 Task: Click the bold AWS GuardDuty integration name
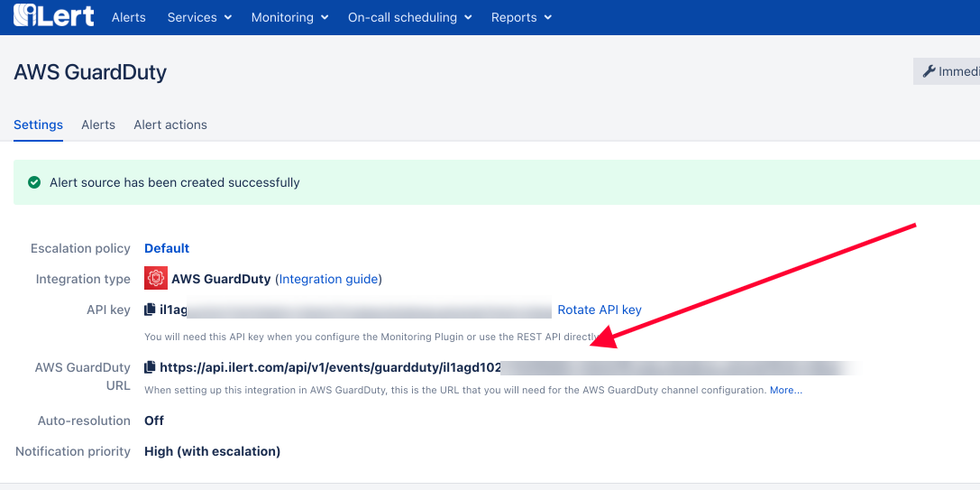221,279
